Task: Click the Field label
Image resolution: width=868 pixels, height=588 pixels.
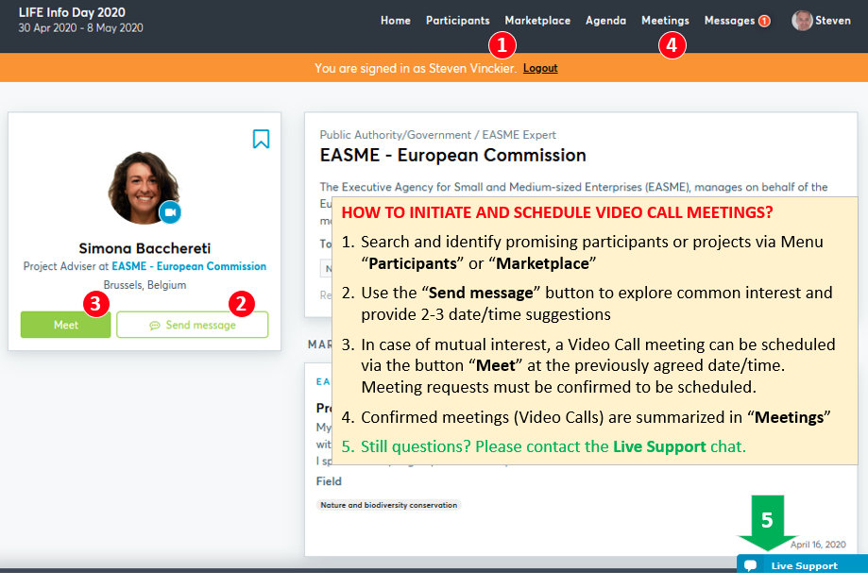Action: 329,481
